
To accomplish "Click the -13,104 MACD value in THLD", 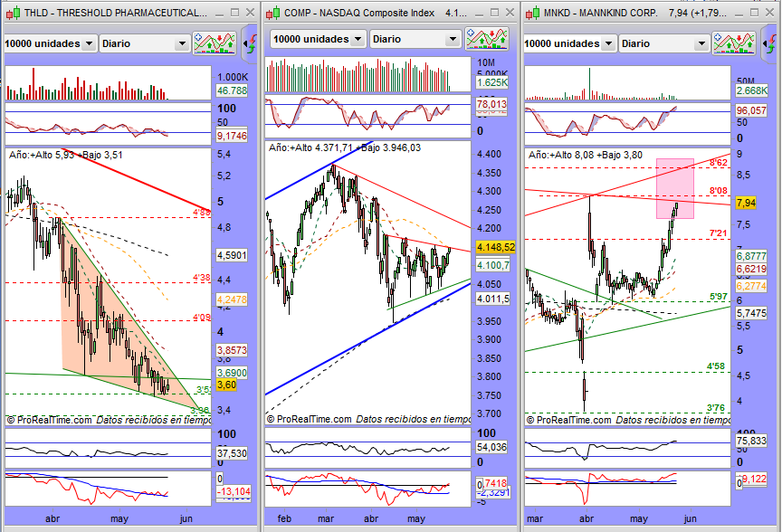I will pyautogui.click(x=234, y=491).
